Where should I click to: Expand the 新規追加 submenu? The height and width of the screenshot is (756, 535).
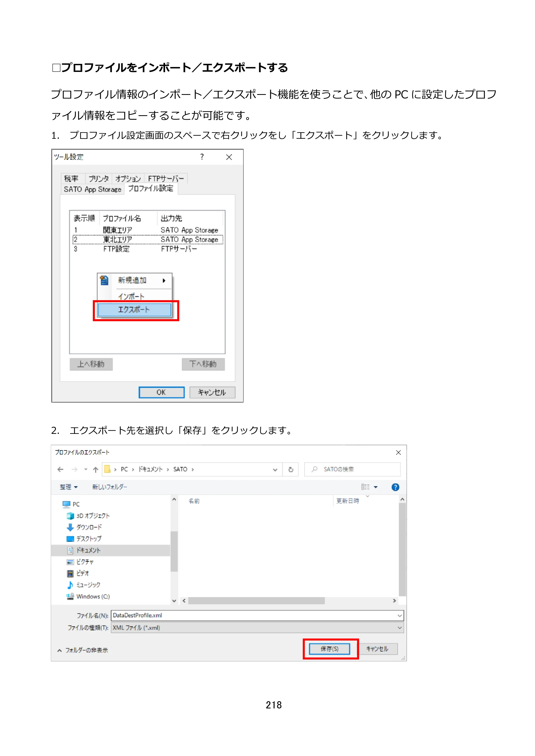pyautogui.click(x=135, y=280)
